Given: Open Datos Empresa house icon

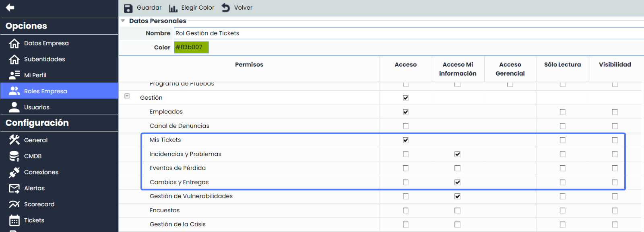Looking at the screenshot, I should [x=14, y=43].
